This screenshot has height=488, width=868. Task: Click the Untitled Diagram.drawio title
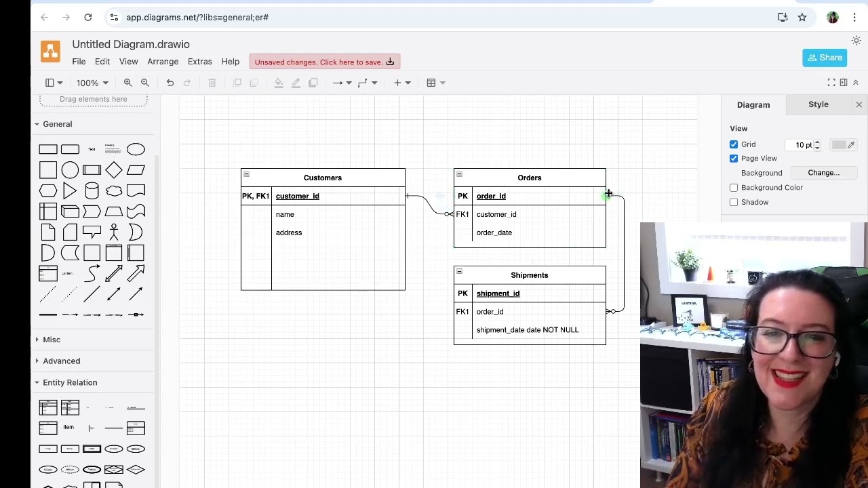pos(131,44)
